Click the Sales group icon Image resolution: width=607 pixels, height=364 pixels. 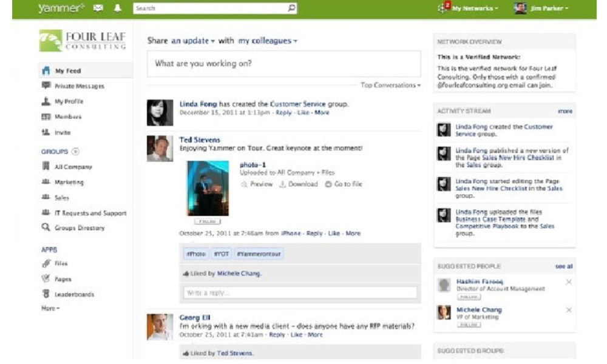46,197
